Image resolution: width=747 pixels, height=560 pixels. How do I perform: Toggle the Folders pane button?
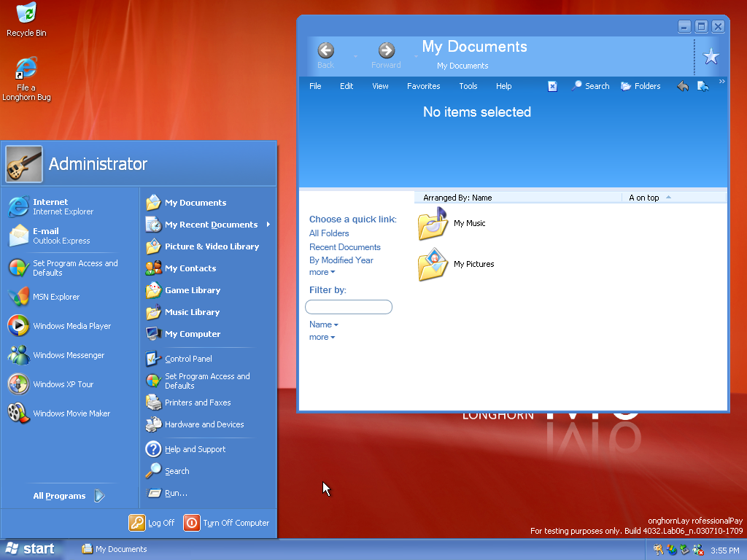pyautogui.click(x=640, y=86)
